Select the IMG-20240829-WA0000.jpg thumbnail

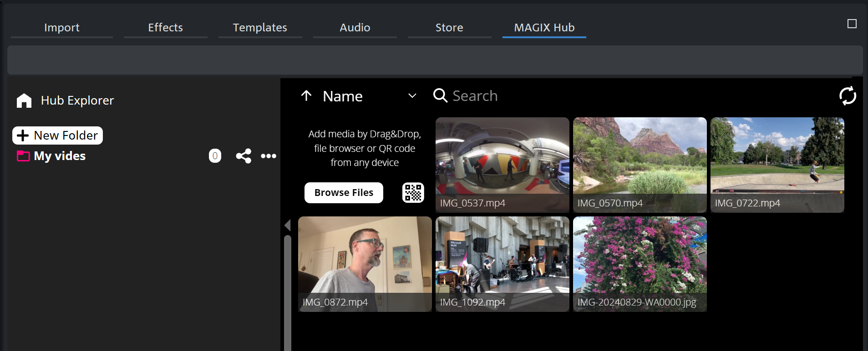pos(640,264)
